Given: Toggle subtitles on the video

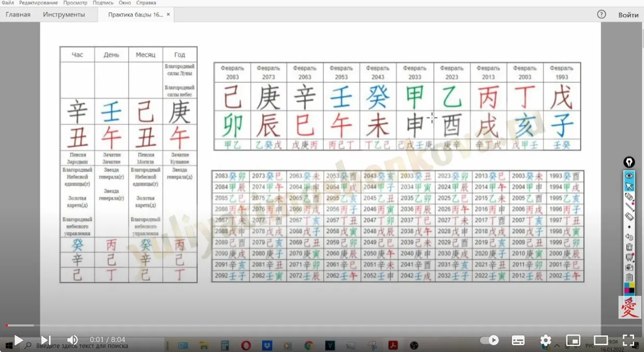Looking at the screenshot, I should point(518,340).
